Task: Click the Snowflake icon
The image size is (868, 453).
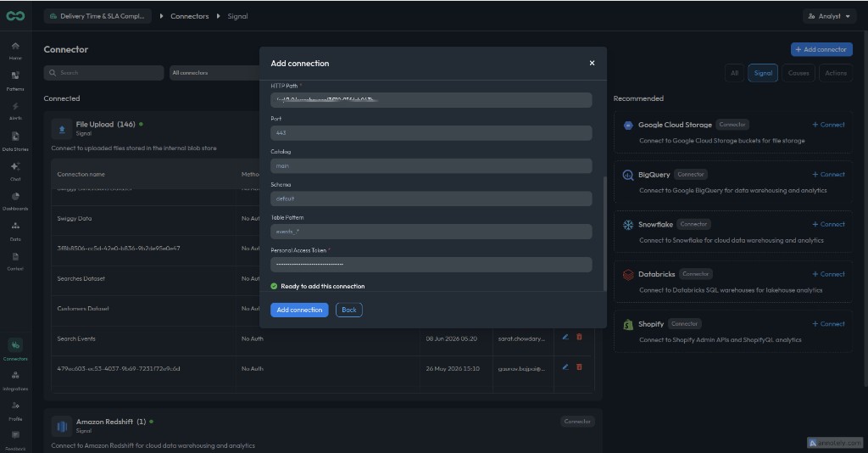Action: point(628,225)
